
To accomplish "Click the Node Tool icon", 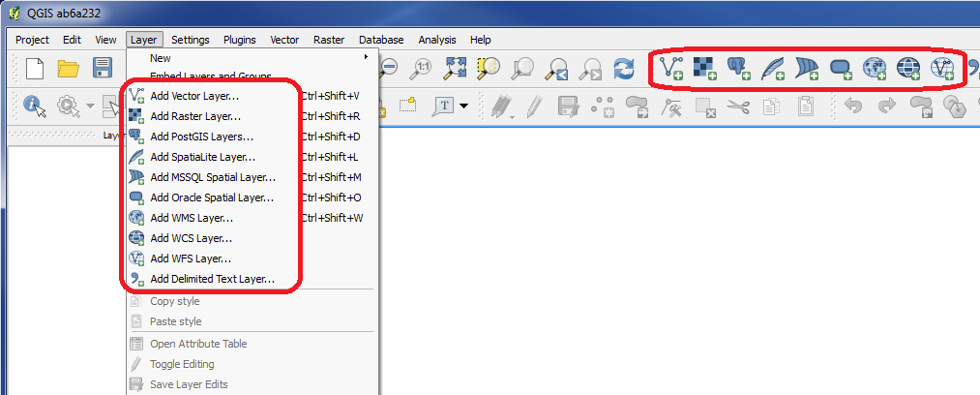I will [671, 106].
